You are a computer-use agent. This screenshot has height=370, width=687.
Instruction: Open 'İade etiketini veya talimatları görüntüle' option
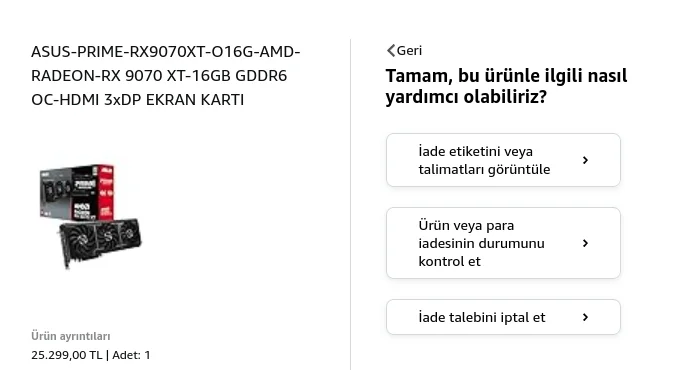[x=503, y=160]
